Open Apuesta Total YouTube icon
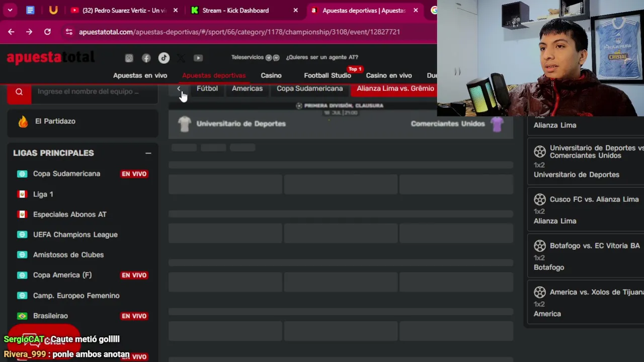This screenshot has height=362, width=644. coord(198,58)
